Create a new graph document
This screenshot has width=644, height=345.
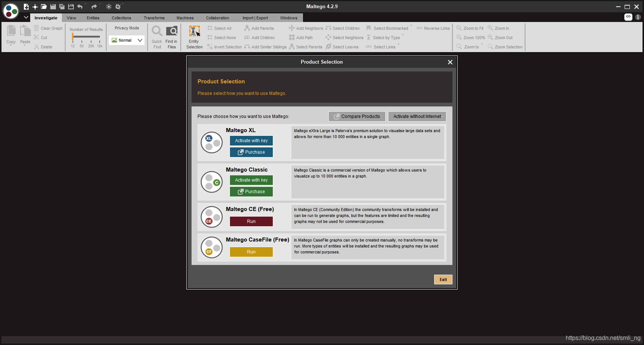26,7
